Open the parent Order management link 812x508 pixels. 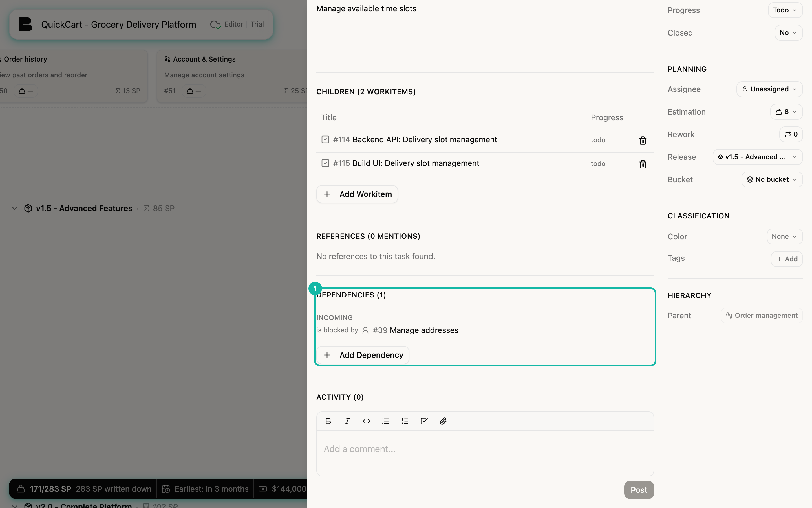tap(762, 316)
